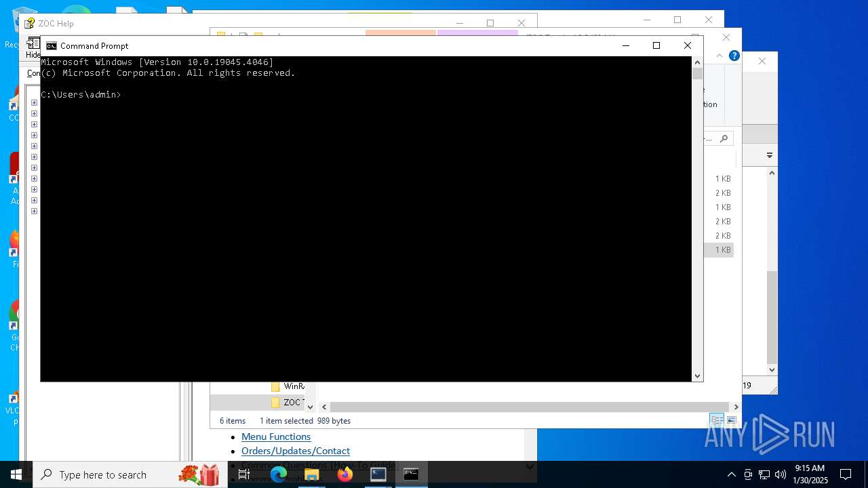This screenshot has height=488, width=868.
Task: Click the '6 items' status bar text
Action: point(233,421)
